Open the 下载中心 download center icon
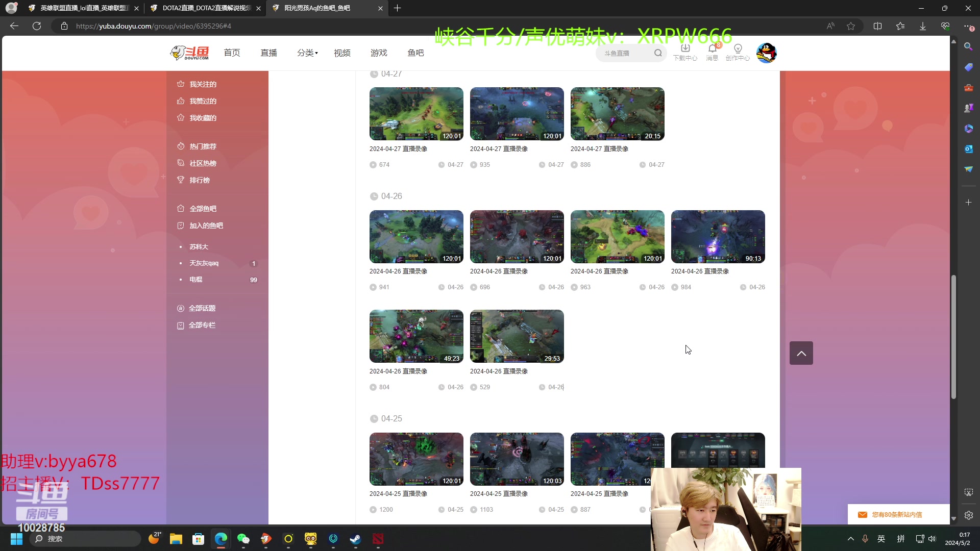980x551 pixels. coord(685,53)
